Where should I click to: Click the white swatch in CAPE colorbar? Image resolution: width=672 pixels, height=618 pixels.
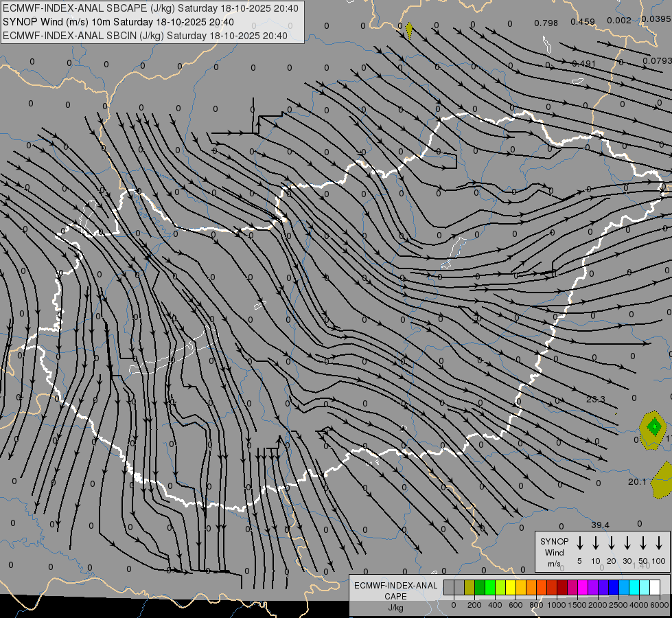tap(655, 587)
